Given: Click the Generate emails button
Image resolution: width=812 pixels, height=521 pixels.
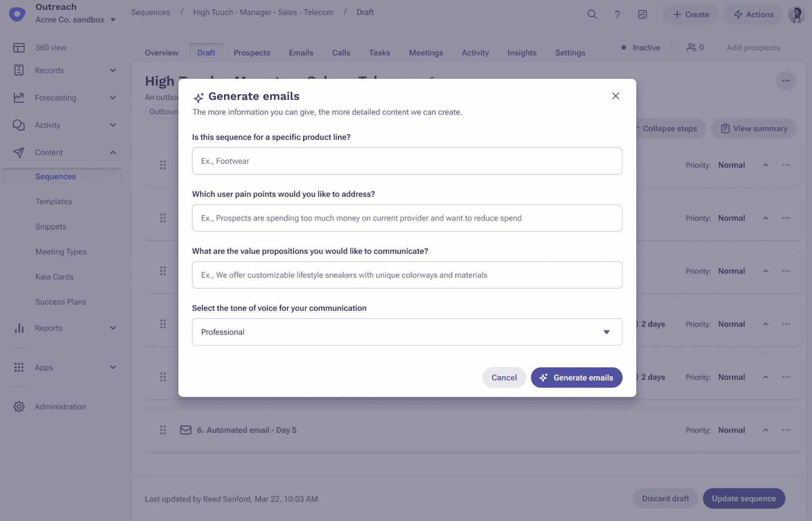Looking at the screenshot, I should (x=577, y=377).
